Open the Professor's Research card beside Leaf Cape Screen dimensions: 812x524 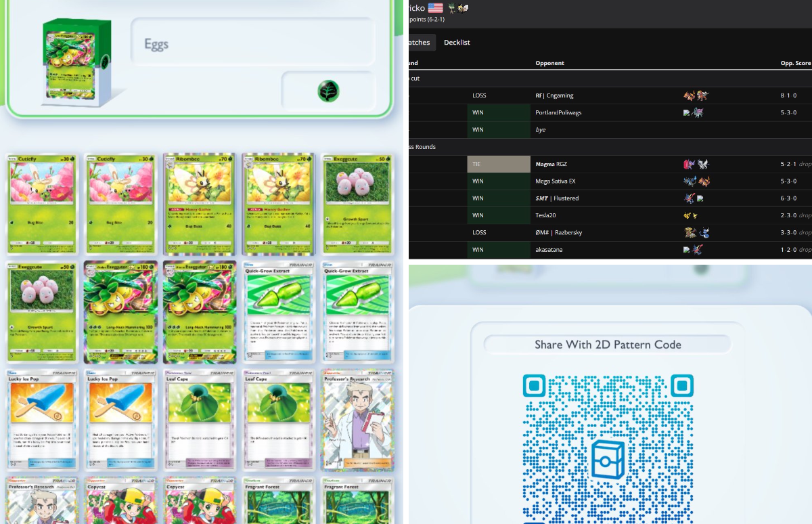click(357, 420)
